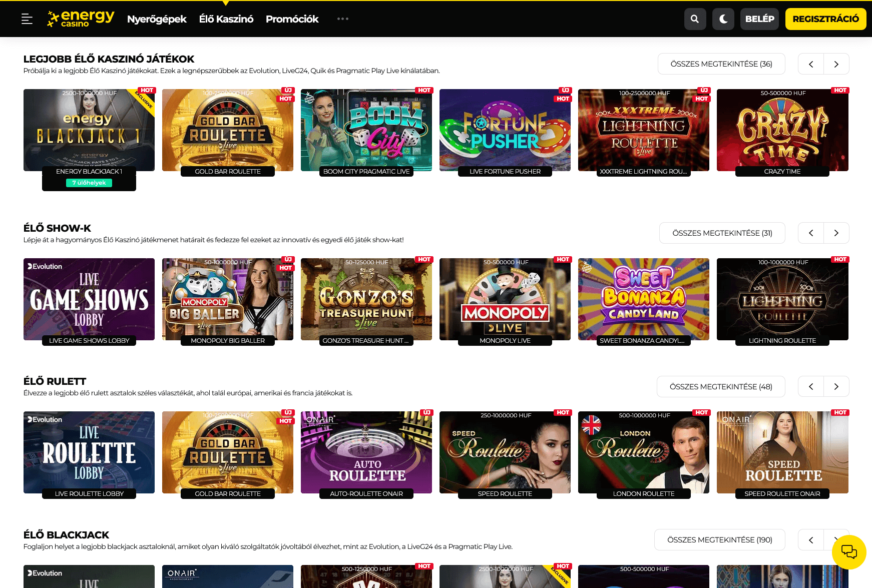Open Speed Roulette OnAir
Viewport: 872px width, 588px height.
click(782, 452)
